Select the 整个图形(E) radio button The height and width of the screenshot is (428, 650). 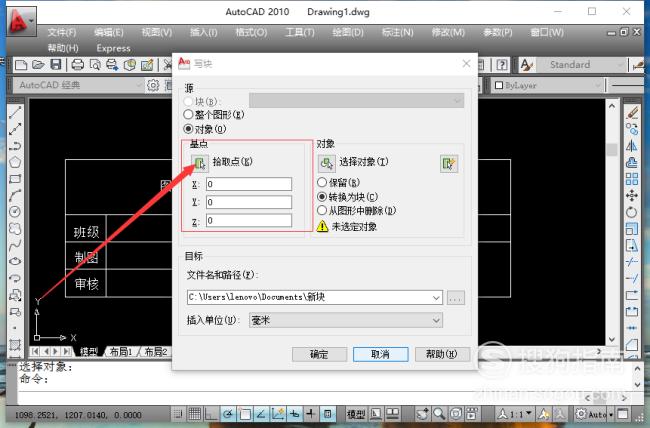(x=188, y=114)
